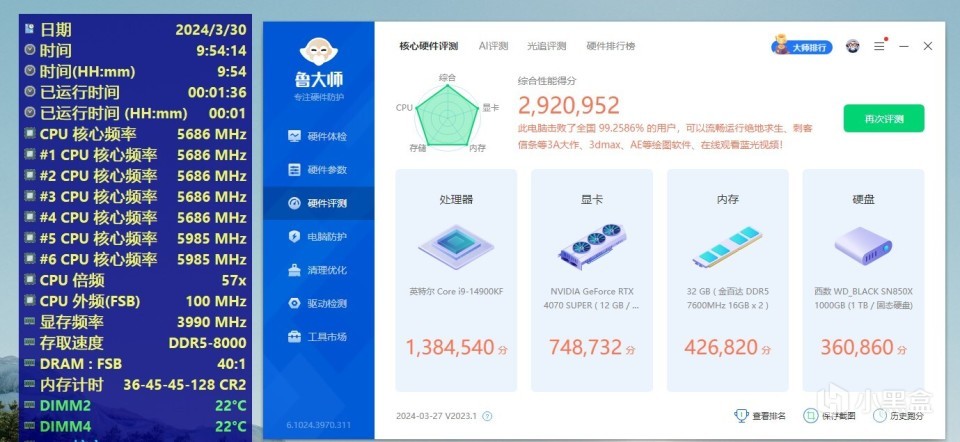This screenshot has height=442, width=960.
Task: Open the hamburger main menu
Action: click(879, 46)
